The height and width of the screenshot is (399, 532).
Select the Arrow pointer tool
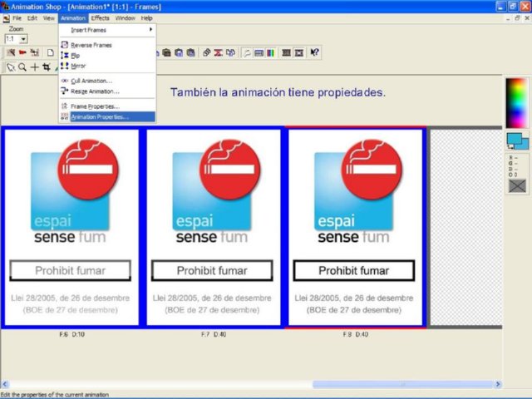(11, 67)
